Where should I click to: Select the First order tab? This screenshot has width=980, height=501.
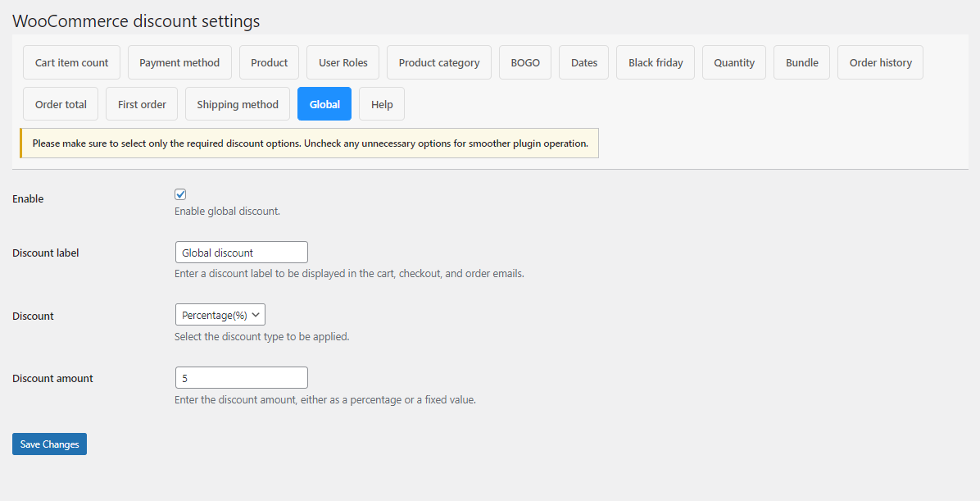[x=141, y=103]
